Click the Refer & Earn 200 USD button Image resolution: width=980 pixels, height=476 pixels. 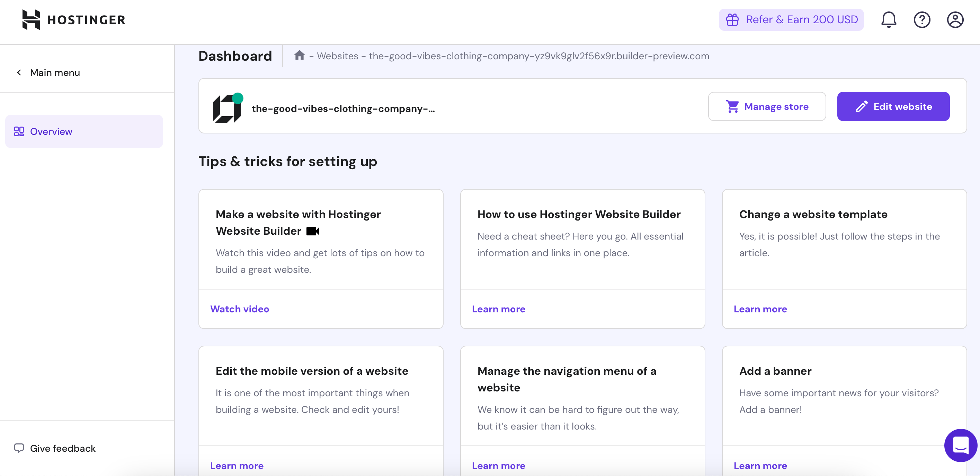click(x=791, y=19)
